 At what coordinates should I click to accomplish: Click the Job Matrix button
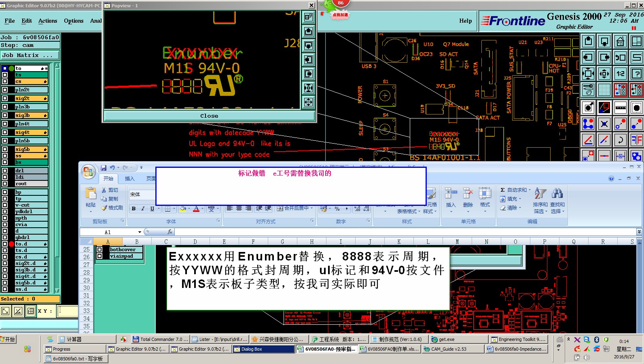[x=30, y=55]
